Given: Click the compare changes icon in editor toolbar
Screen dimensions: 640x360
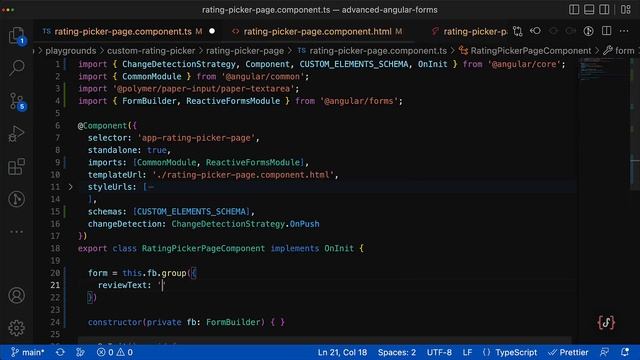Looking at the screenshot, I should coord(518,31).
